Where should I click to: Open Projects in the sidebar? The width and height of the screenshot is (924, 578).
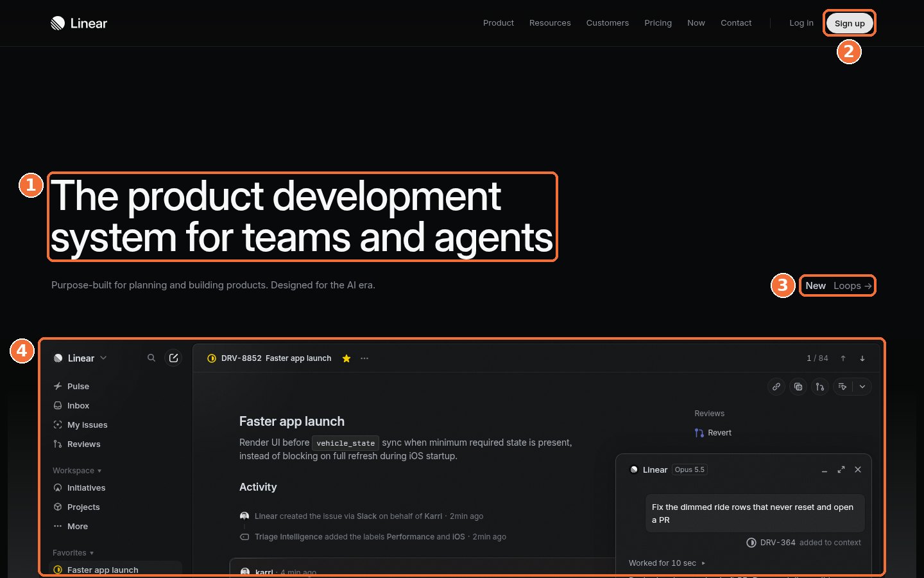pyautogui.click(x=116, y=507)
